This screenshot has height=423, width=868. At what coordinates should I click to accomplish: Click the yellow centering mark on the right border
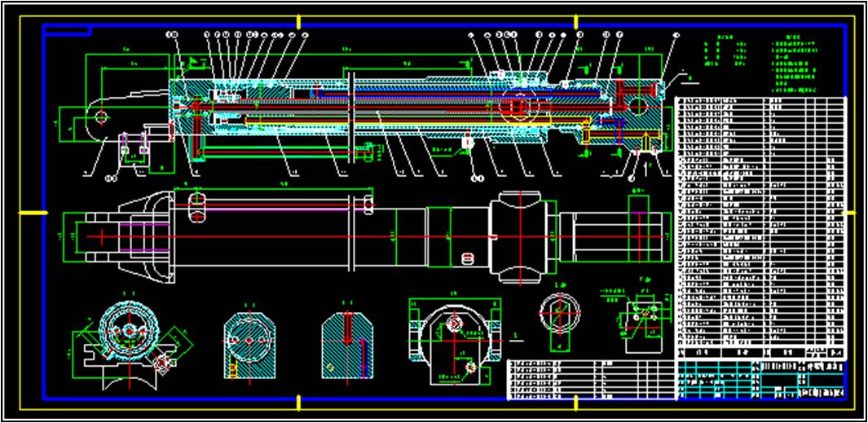click(x=852, y=212)
